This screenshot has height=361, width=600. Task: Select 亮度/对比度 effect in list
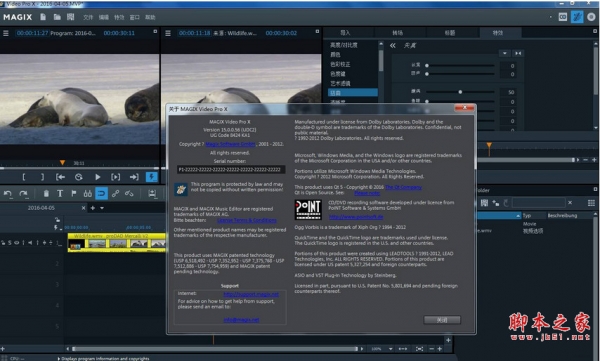click(344, 45)
